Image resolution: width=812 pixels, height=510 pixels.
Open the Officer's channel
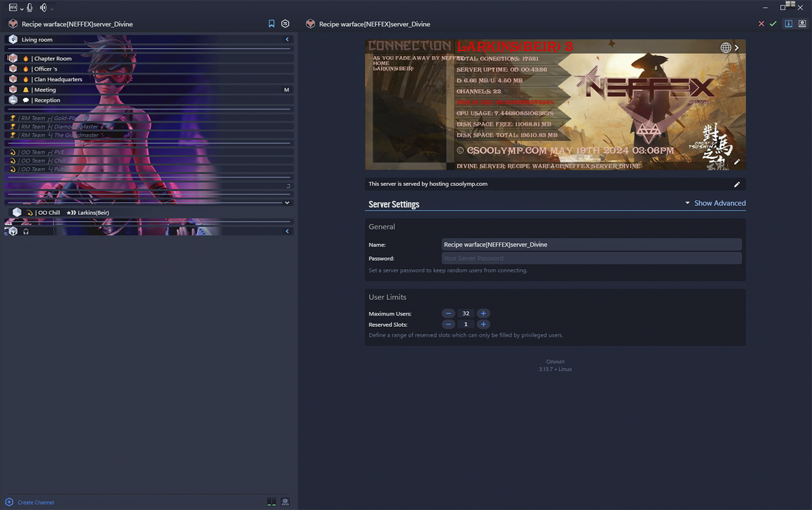pyautogui.click(x=149, y=69)
